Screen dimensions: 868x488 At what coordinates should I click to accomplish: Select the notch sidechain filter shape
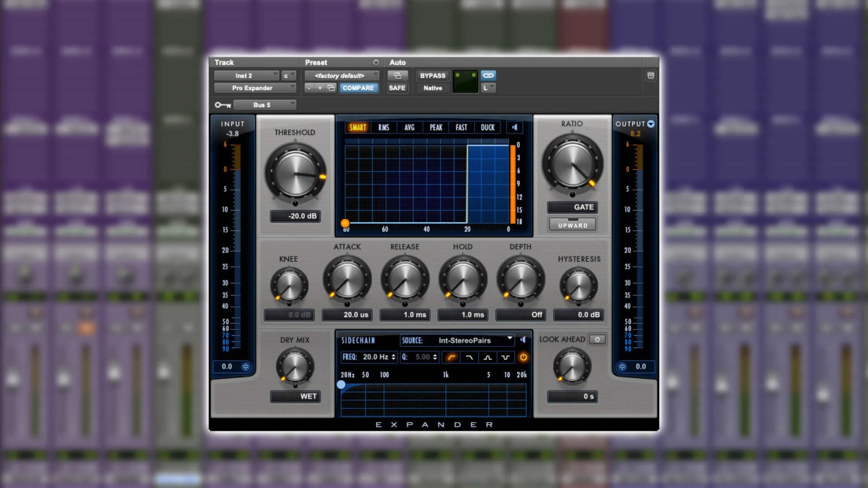point(505,357)
